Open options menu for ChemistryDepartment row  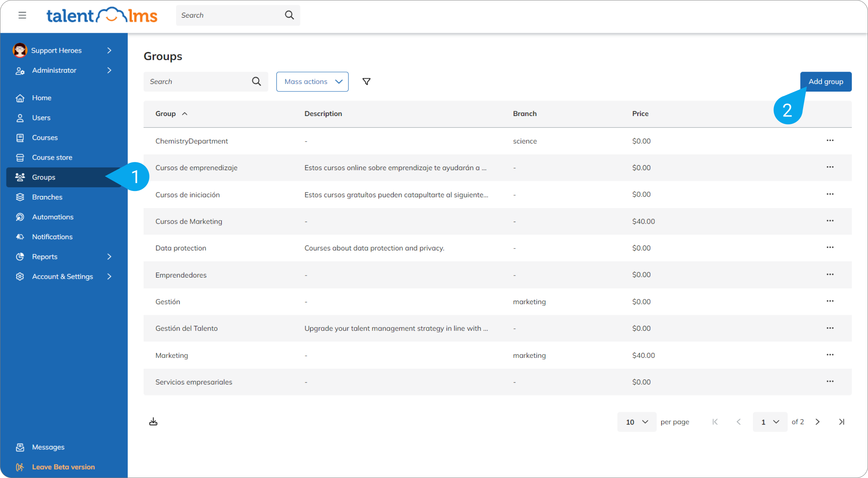point(830,140)
